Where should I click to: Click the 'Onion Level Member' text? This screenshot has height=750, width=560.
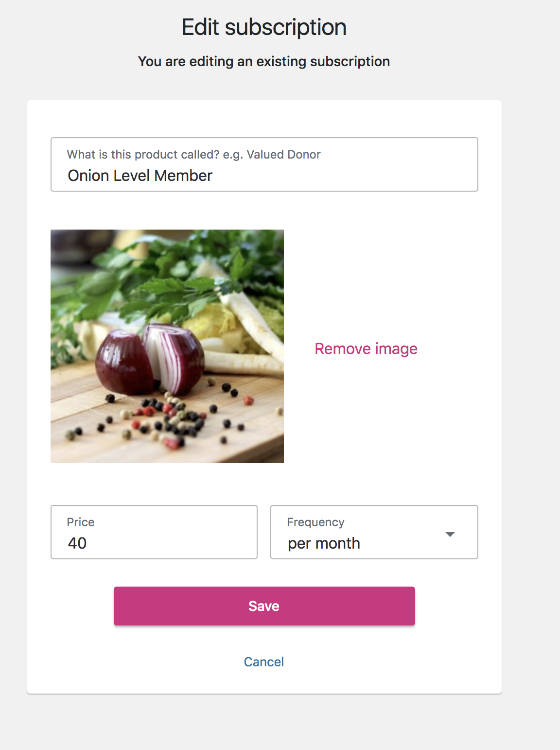140,176
